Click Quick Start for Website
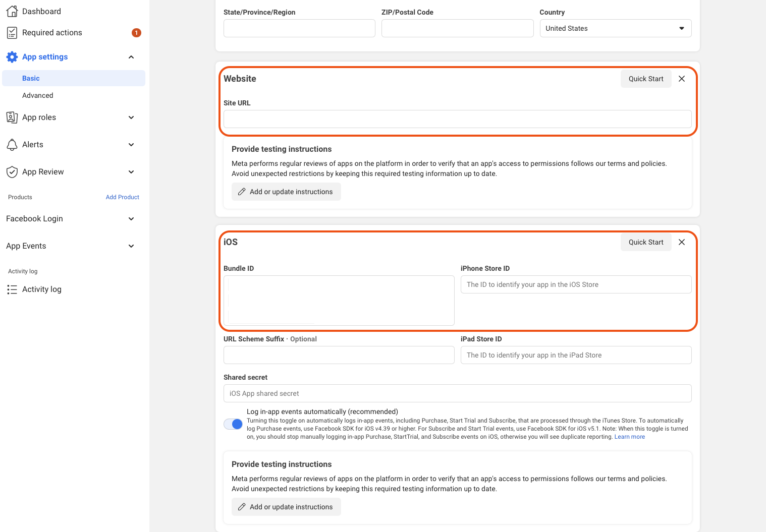766x532 pixels. 646,79
